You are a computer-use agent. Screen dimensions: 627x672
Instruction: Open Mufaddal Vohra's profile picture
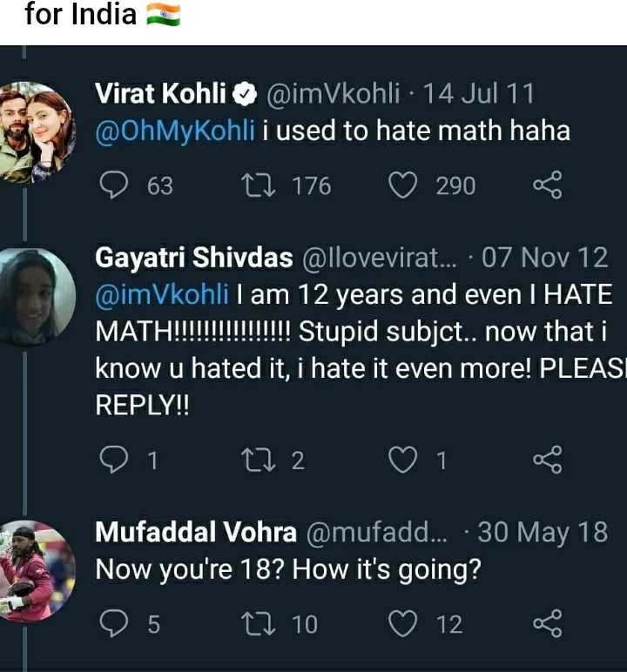pyautogui.click(x=35, y=569)
